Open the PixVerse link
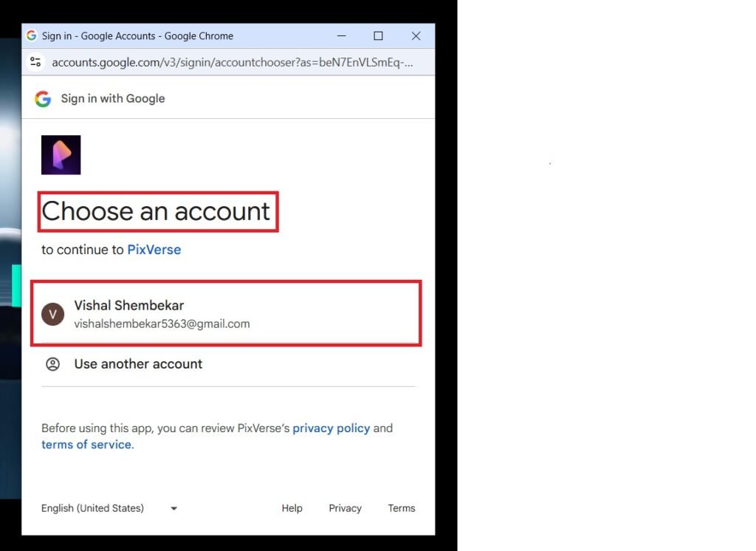 click(154, 250)
